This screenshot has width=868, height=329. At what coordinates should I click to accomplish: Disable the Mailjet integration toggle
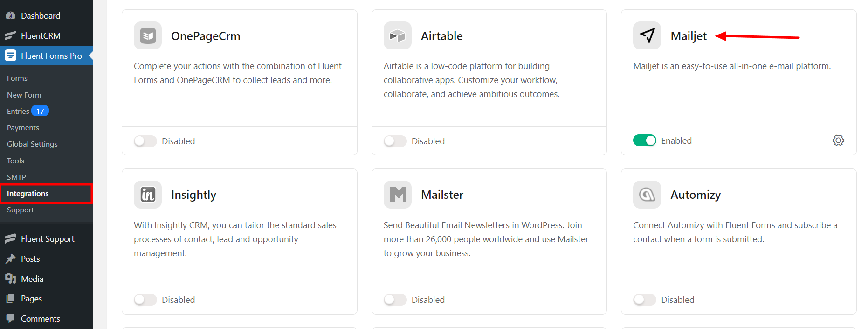[x=645, y=140]
